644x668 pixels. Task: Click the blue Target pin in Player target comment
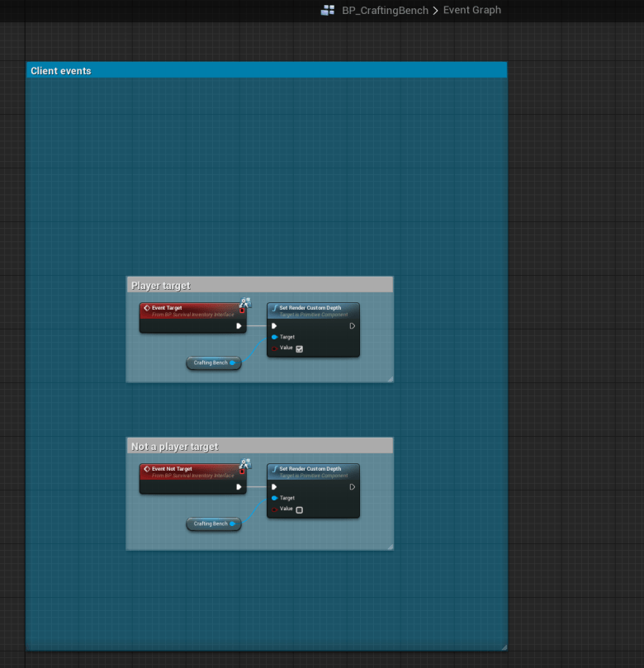[x=274, y=337]
